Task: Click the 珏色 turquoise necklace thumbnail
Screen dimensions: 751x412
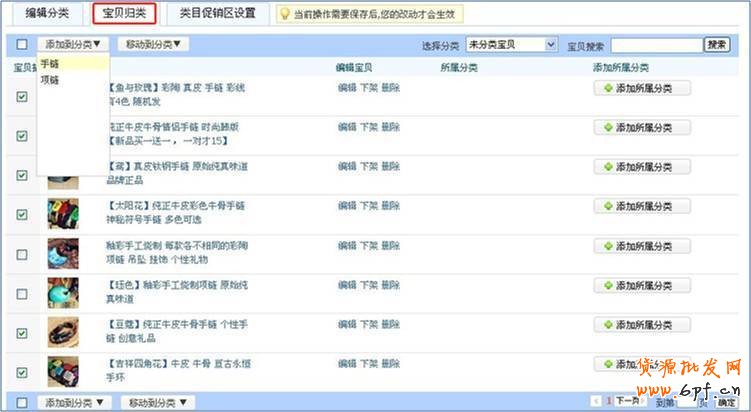Action: click(x=64, y=292)
